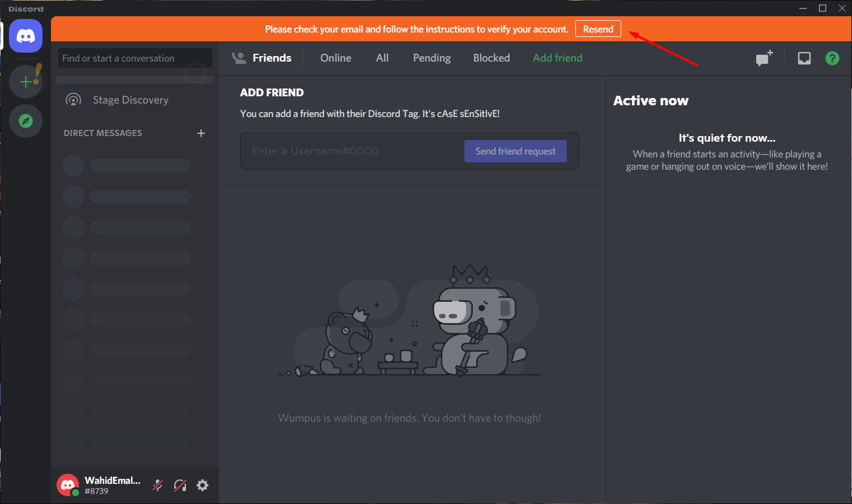Open the Blocked users tab
The image size is (852, 504).
pos(492,58)
